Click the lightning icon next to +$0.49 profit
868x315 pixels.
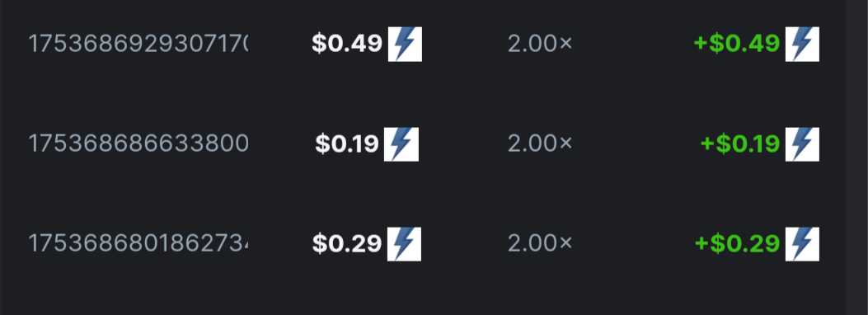tap(802, 44)
